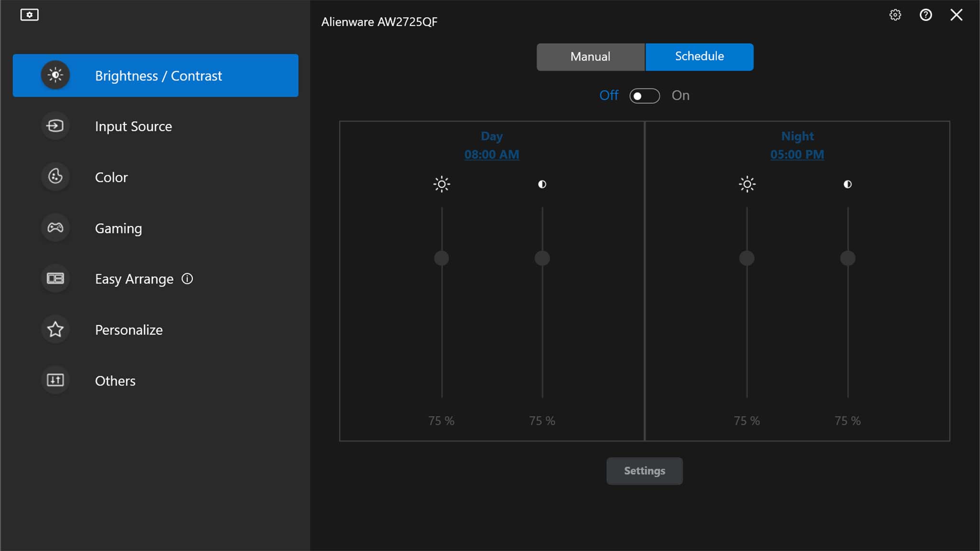The height and width of the screenshot is (551, 980).
Task: Click the Brightness / Contrast icon
Action: (56, 76)
